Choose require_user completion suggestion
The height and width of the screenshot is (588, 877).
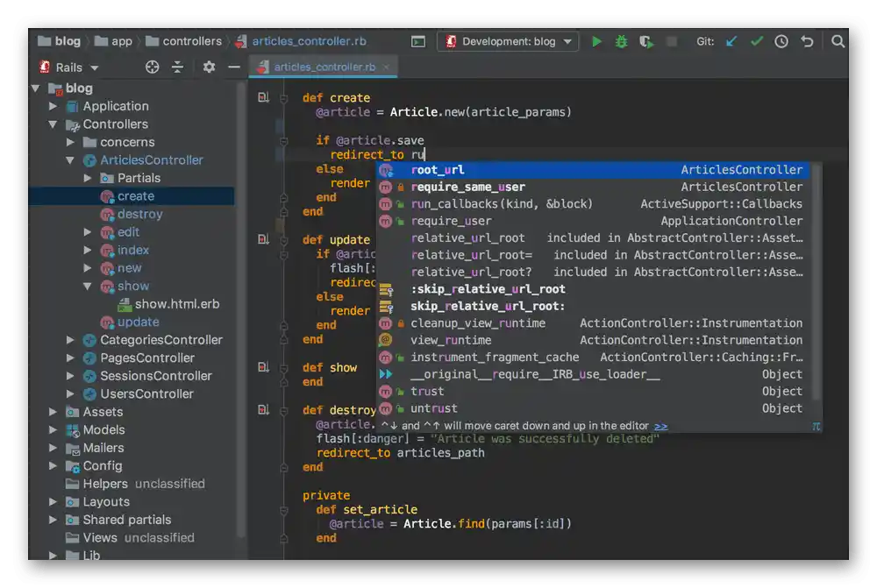point(593,221)
